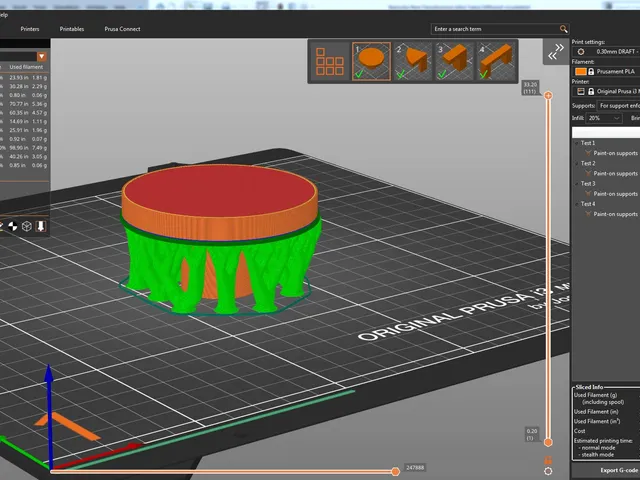The image size is (640, 480).
Task: Select Test 4 in object list
Action: pyautogui.click(x=588, y=204)
